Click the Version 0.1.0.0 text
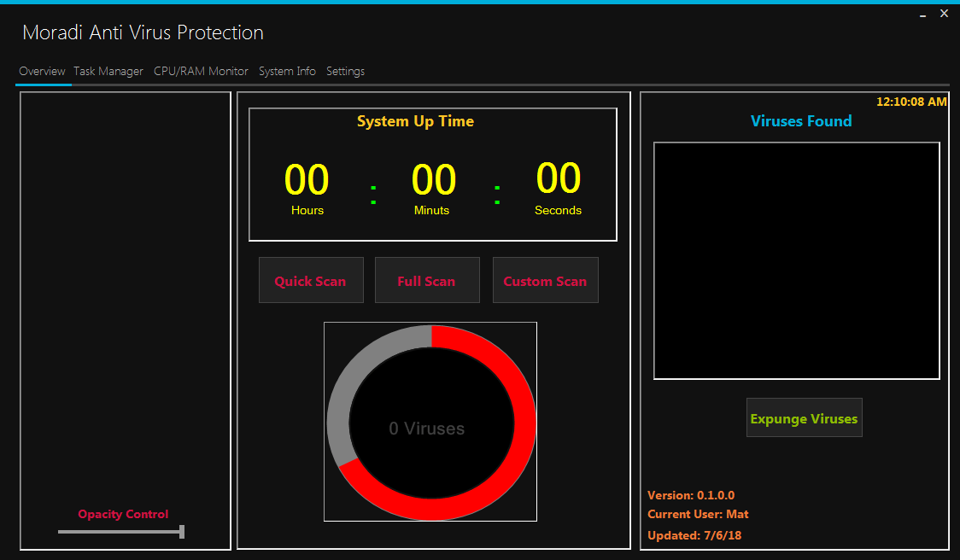The width and height of the screenshot is (960, 560). click(x=691, y=494)
